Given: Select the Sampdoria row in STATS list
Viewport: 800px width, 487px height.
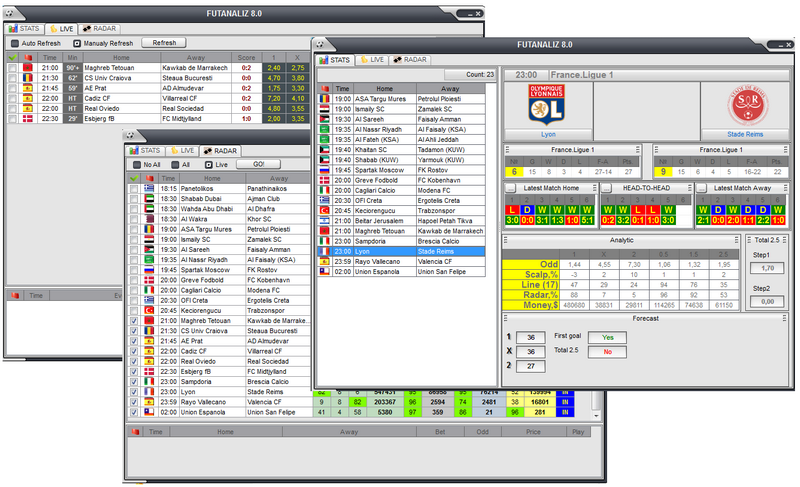Looking at the screenshot, I should 401,241.
